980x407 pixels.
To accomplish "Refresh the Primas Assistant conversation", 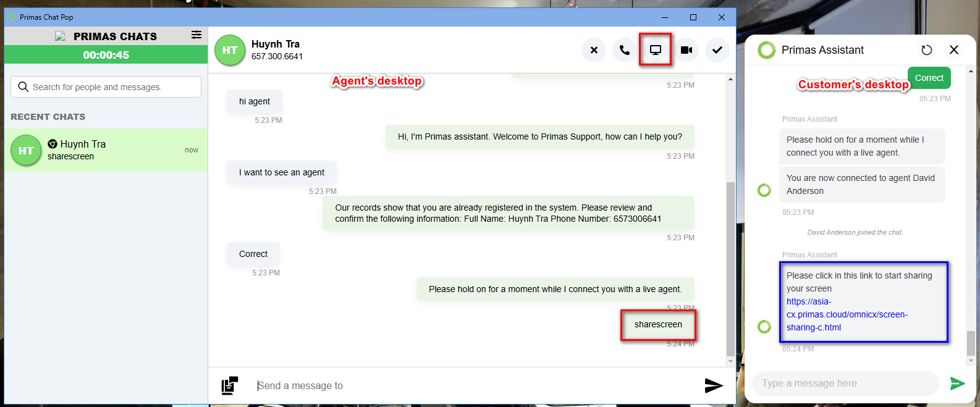I will pos(926,50).
